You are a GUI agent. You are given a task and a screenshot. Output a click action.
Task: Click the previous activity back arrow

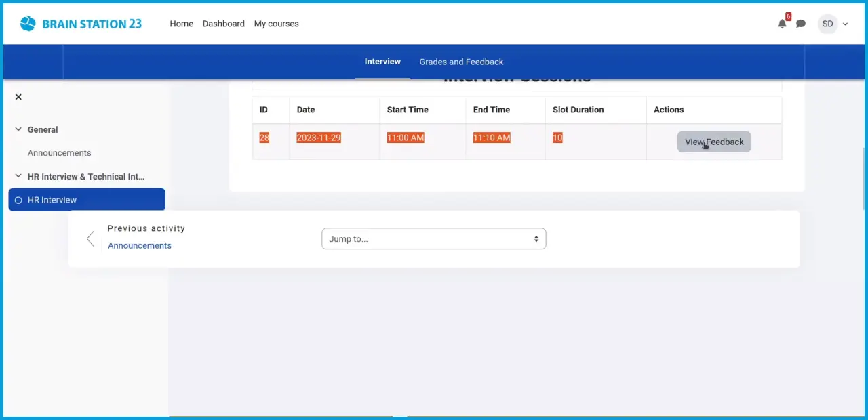[x=90, y=238]
